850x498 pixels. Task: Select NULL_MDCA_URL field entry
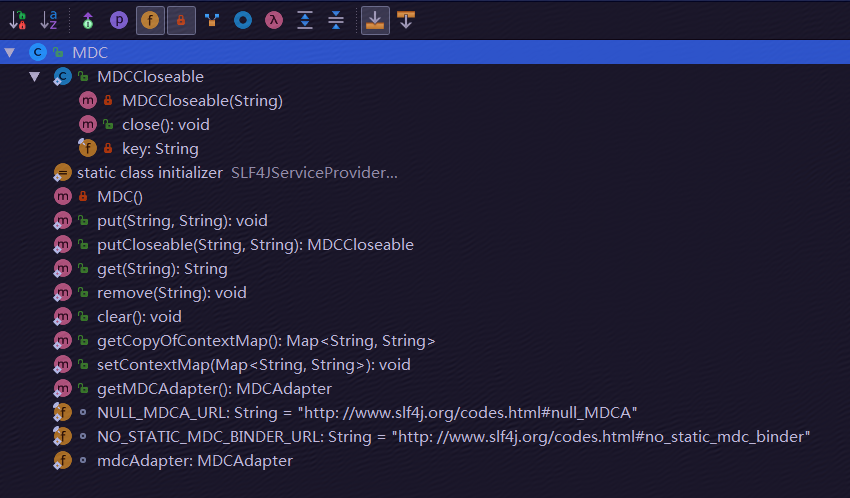(367, 413)
